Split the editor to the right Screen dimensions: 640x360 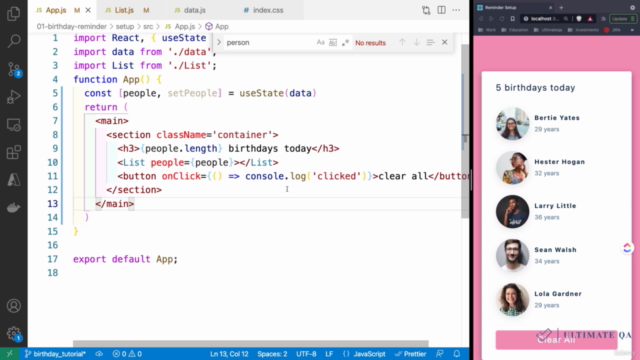tap(442, 10)
